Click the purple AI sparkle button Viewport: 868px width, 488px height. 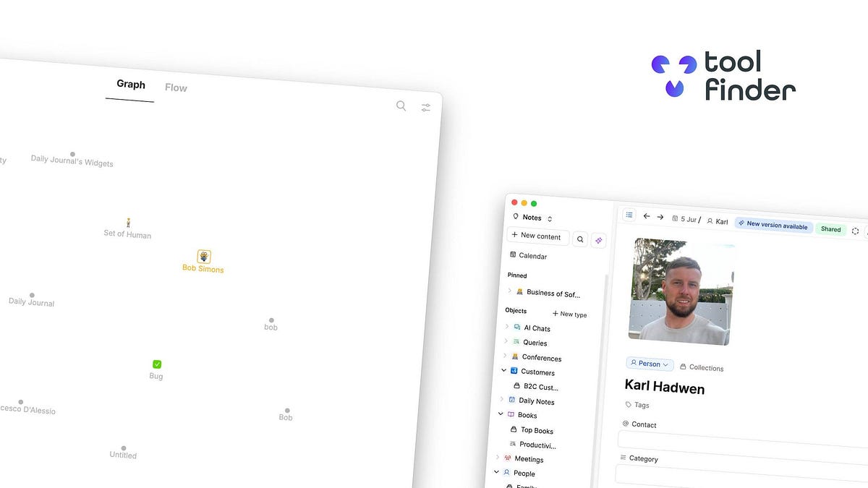598,241
